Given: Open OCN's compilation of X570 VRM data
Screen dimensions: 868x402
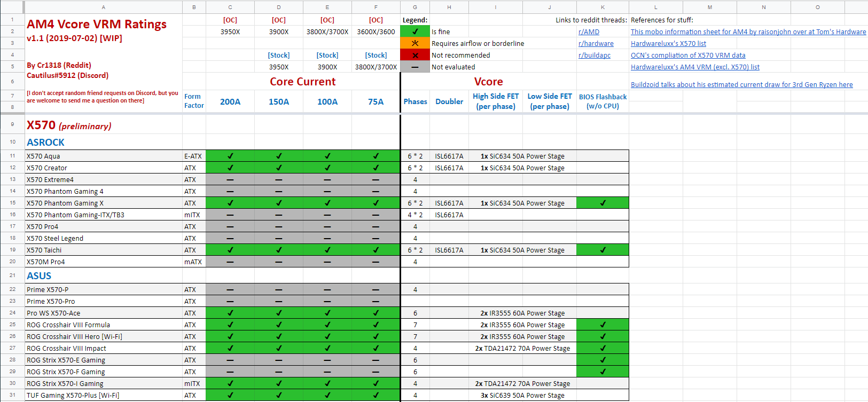Looking at the screenshot, I should tap(688, 55).
